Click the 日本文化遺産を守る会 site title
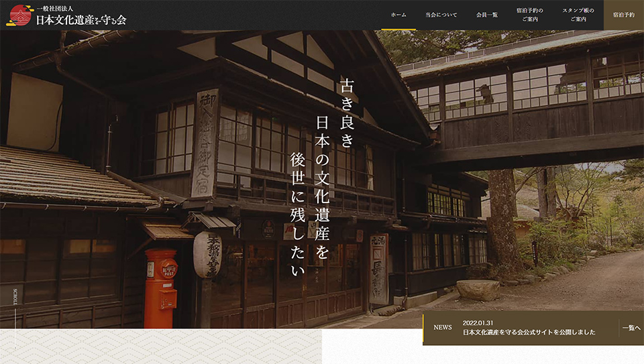Screen dimensions: 644x364 80,19
